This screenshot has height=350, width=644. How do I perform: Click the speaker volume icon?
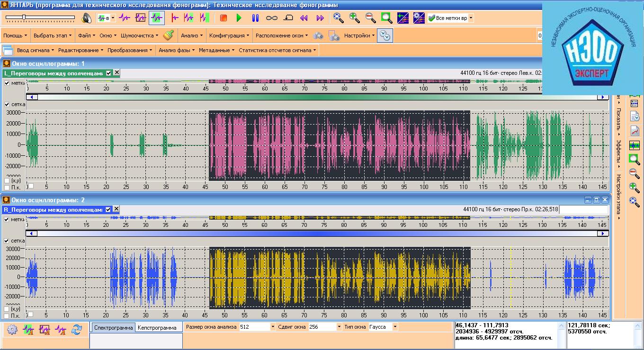pos(86,18)
